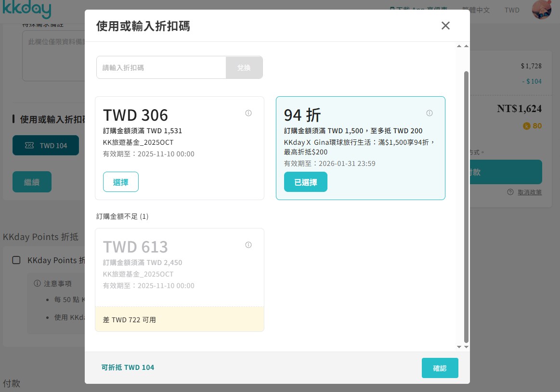Close the discount code dialog

pos(445,25)
